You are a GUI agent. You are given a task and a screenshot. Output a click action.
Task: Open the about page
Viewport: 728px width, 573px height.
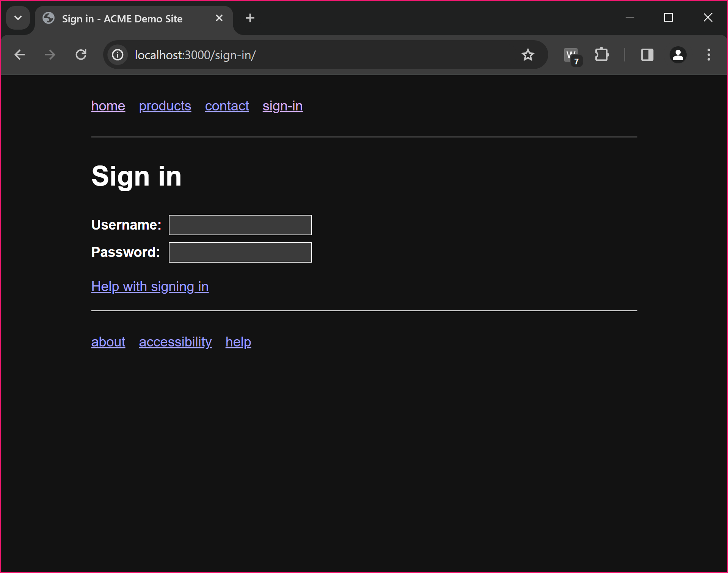click(108, 342)
